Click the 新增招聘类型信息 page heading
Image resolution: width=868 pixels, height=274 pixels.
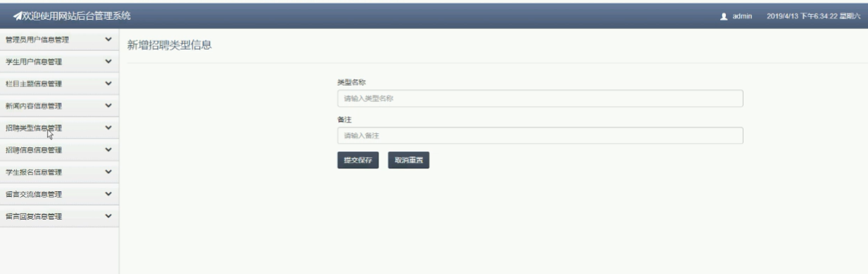tap(169, 46)
